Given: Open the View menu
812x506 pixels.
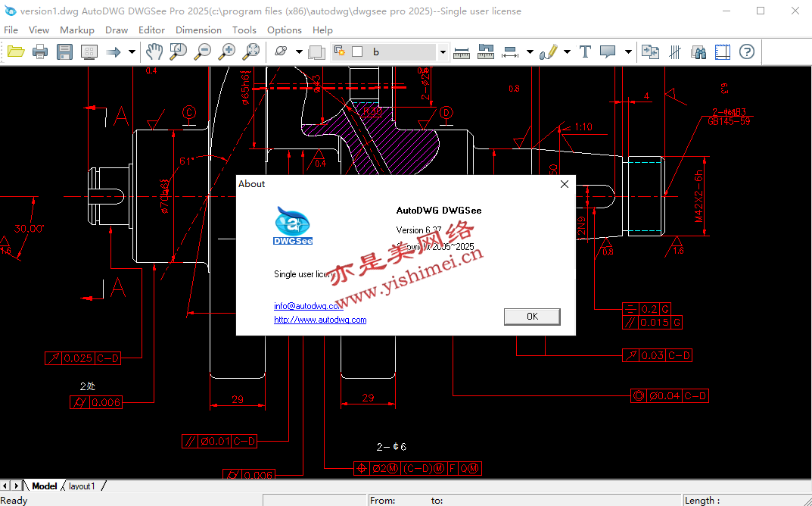Looking at the screenshot, I should [39, 30].
